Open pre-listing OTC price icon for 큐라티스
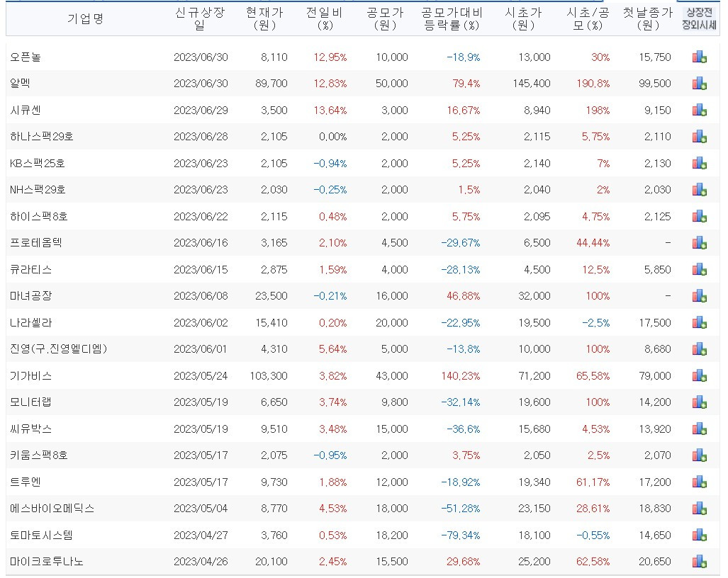The height and width of the screenshot is (578, 728). tap(699, 269)
